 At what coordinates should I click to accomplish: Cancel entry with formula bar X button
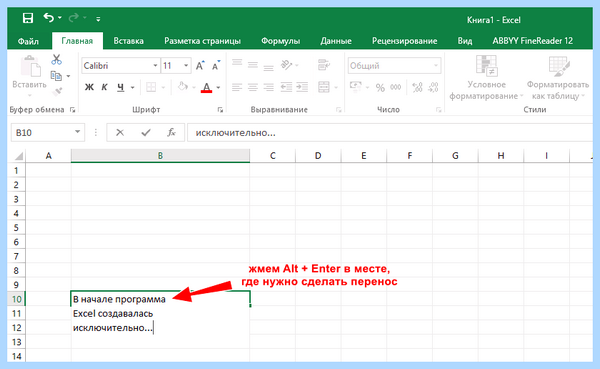[x=120, y=132]
